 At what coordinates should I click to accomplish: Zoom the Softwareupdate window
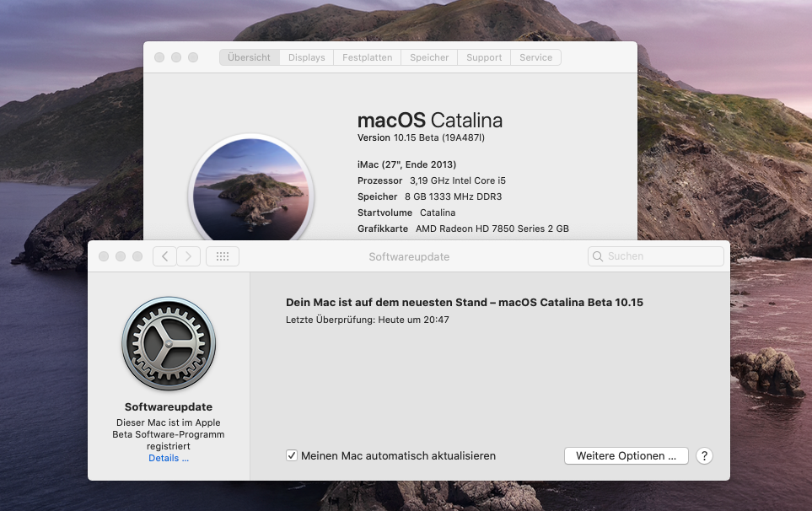137,256
